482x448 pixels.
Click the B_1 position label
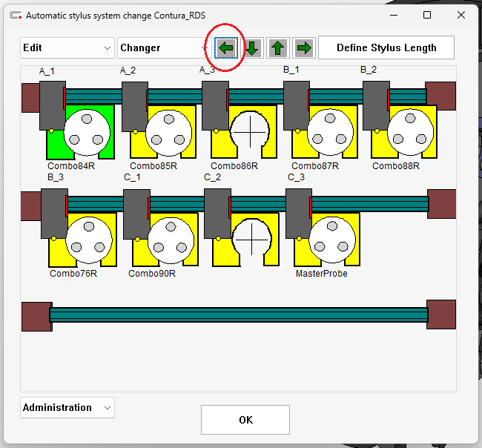[291, 70]
